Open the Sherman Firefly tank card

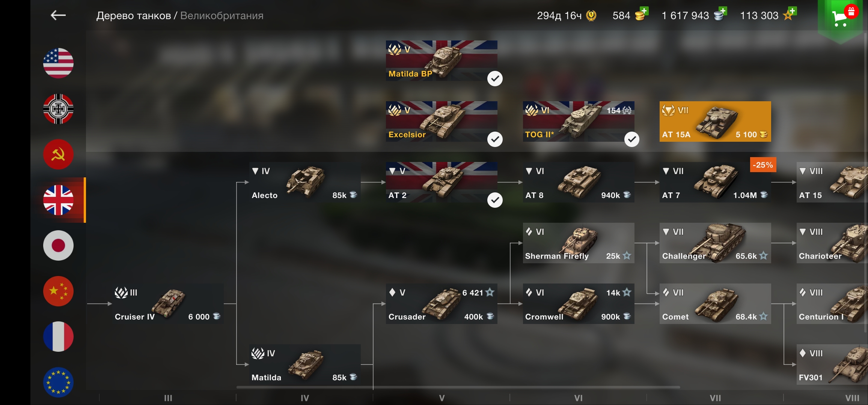tap(579, 243)
